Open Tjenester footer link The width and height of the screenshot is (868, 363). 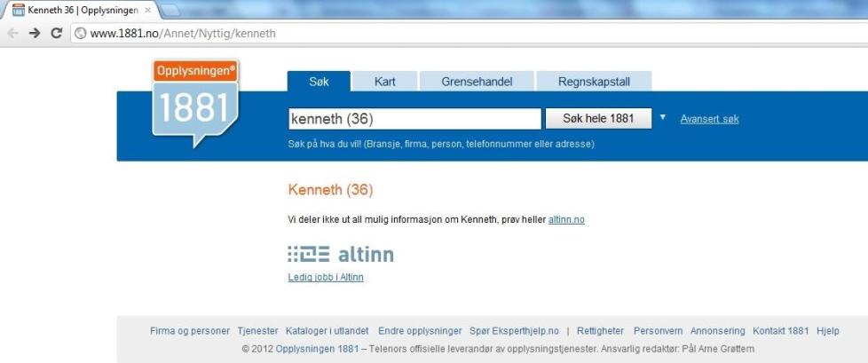pos(258,331)
